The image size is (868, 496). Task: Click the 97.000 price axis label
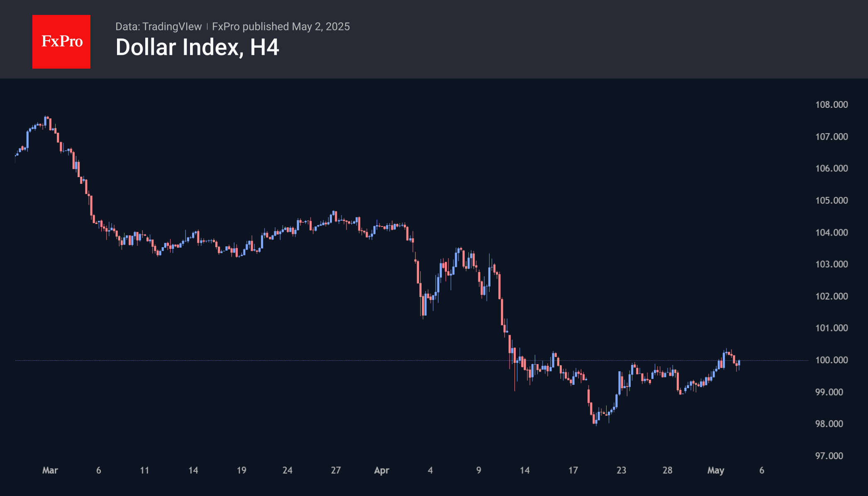pos(829,456)
